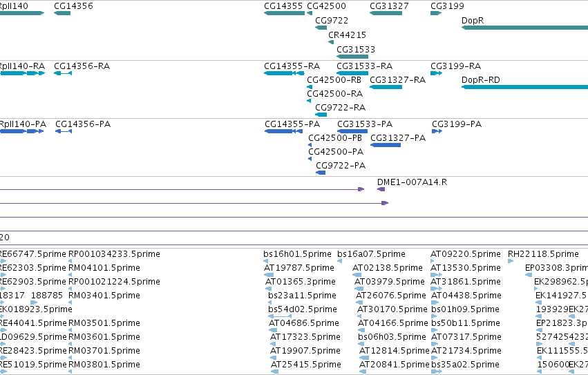
Task: Click the CG14356-PA protein label
Action: [x=83, y=124]
